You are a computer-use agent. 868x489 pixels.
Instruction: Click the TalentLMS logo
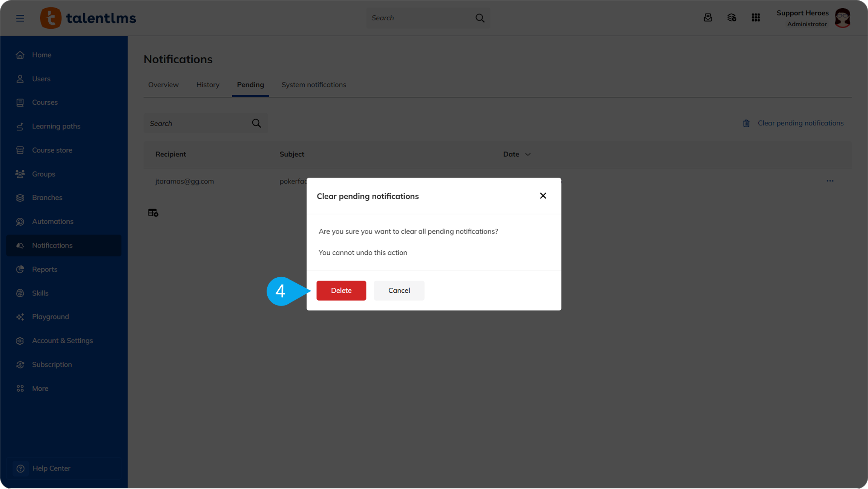click(x=88, y=18)
